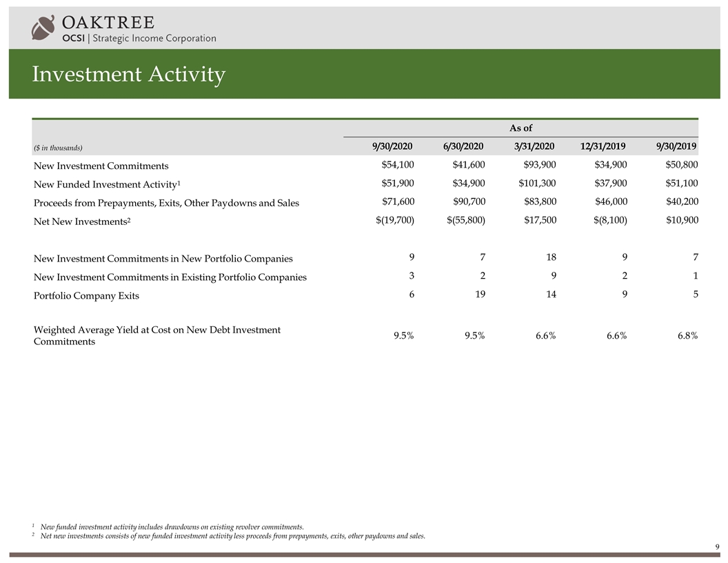Select the "As of" table header
Image resolution: width=728 pixels, height=563 pixels.
[520, 128]
